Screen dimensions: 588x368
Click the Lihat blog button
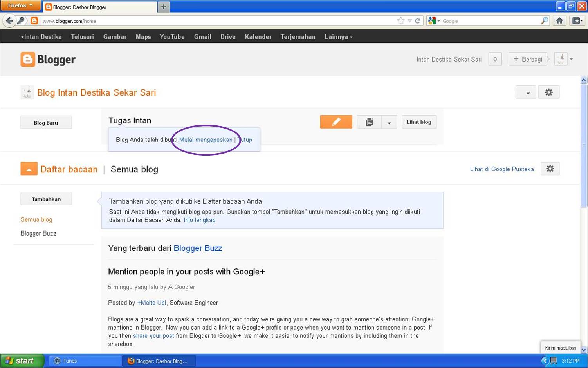pyautogui.click(x=419, y=122)
